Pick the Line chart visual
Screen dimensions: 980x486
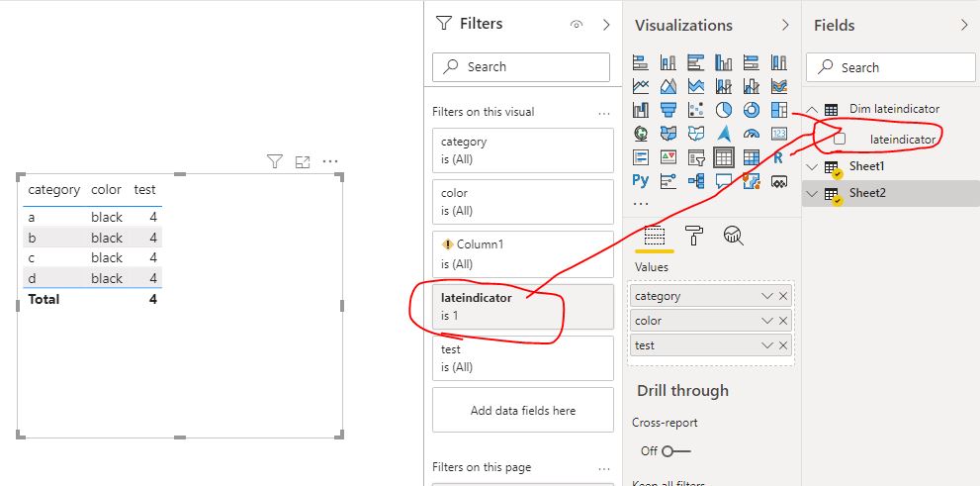click(x=641, y=86)
